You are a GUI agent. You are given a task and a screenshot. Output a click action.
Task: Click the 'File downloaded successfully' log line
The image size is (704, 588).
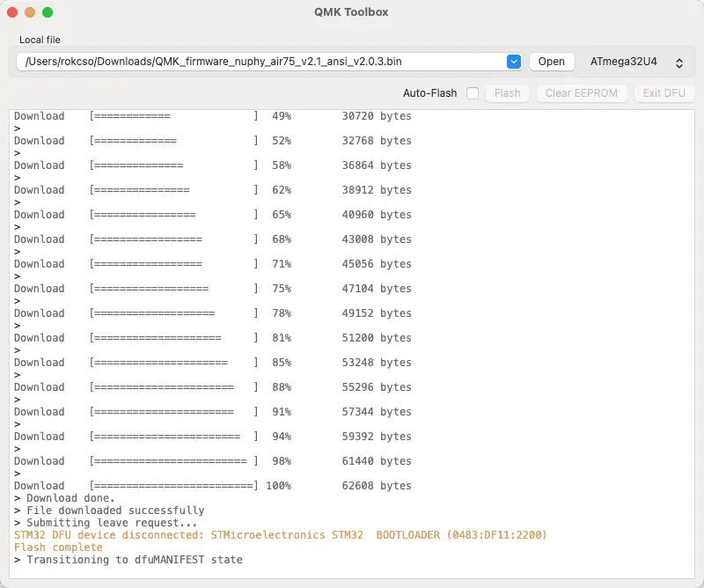point(109,511)
